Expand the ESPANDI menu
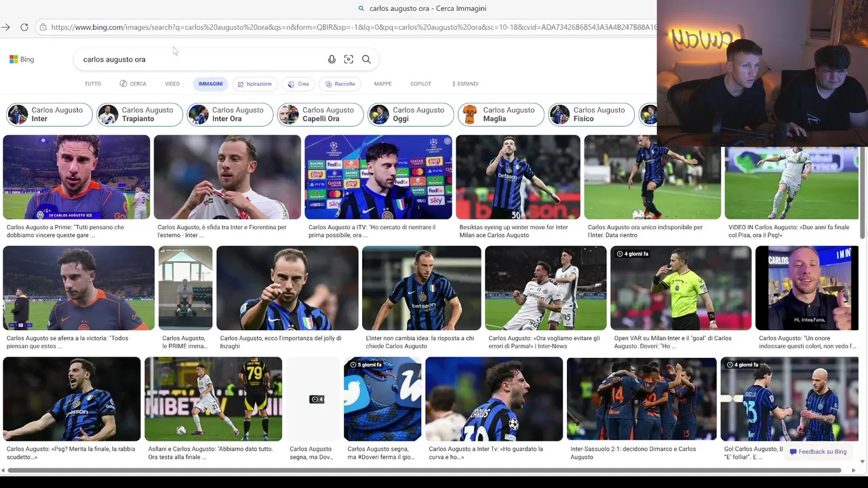The width and height of the screenshot is (868, 488). point(465,84)
